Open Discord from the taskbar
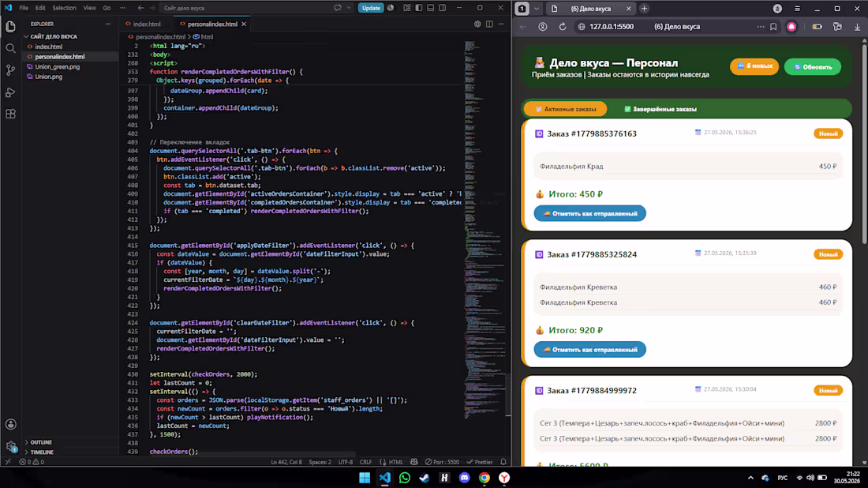This screenshot has height=488, width=868. click(465, 478)
